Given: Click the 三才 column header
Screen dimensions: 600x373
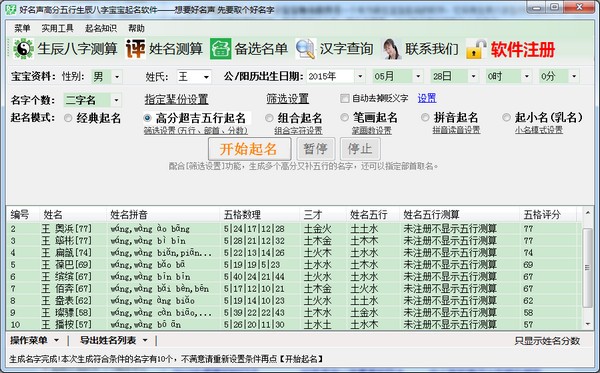Looking at the screenshot, I should coord(323,215).
